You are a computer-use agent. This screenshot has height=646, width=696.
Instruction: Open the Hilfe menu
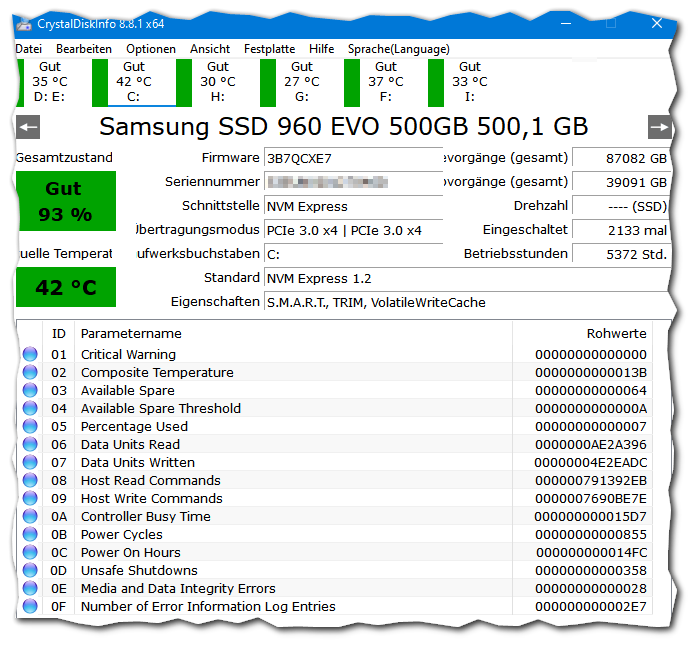[321, 49]
